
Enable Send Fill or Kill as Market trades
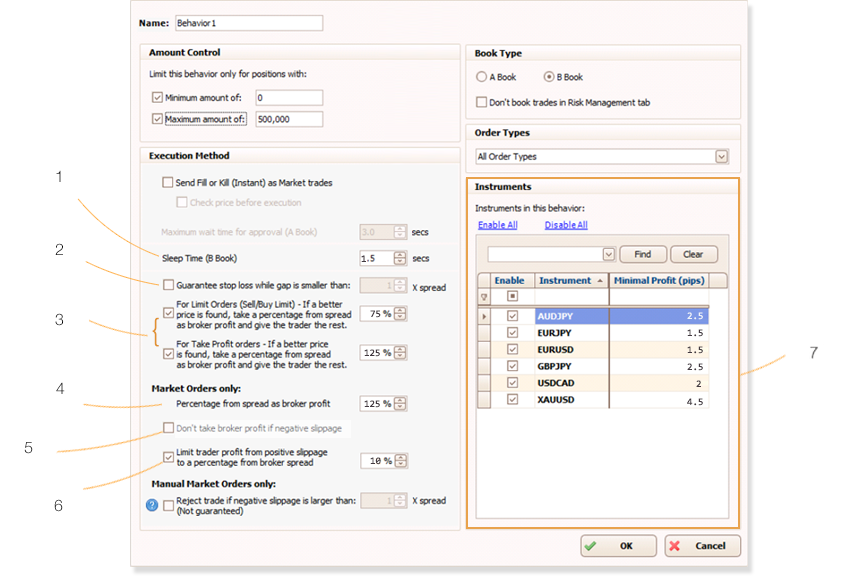point(167,183)
